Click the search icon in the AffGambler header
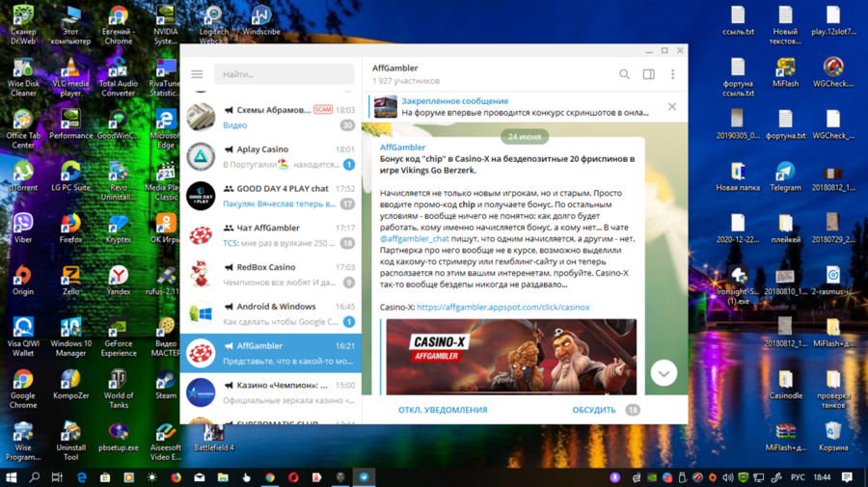This screenshot has height=487, width=868. [624, 74]
